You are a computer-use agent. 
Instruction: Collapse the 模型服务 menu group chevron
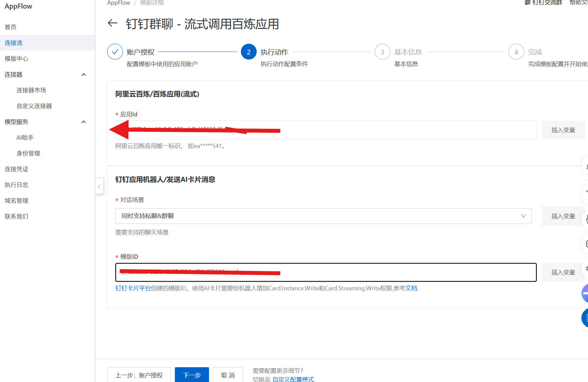click(x=84, y=122)
